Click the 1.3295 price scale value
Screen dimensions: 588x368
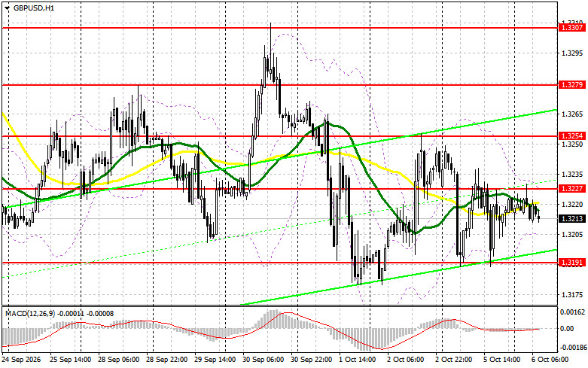[572, 53]
